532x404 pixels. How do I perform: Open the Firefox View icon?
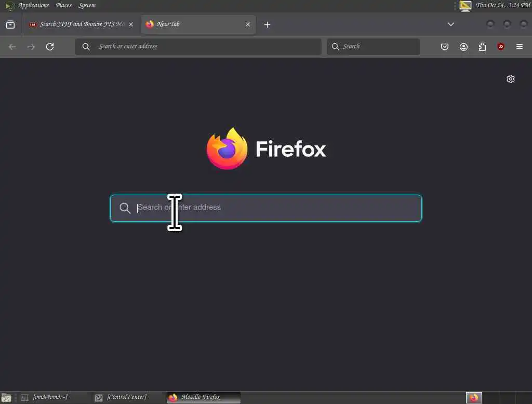tap(10, 24)
